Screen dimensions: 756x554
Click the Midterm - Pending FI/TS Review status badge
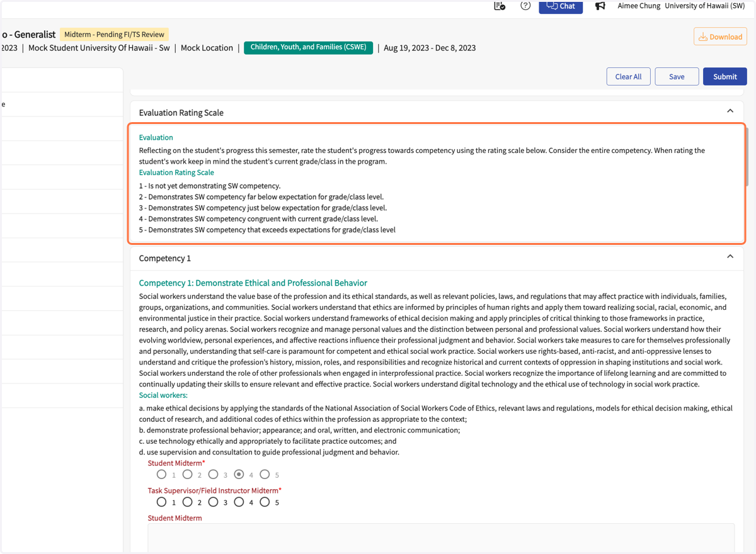[x=114, y=35]
